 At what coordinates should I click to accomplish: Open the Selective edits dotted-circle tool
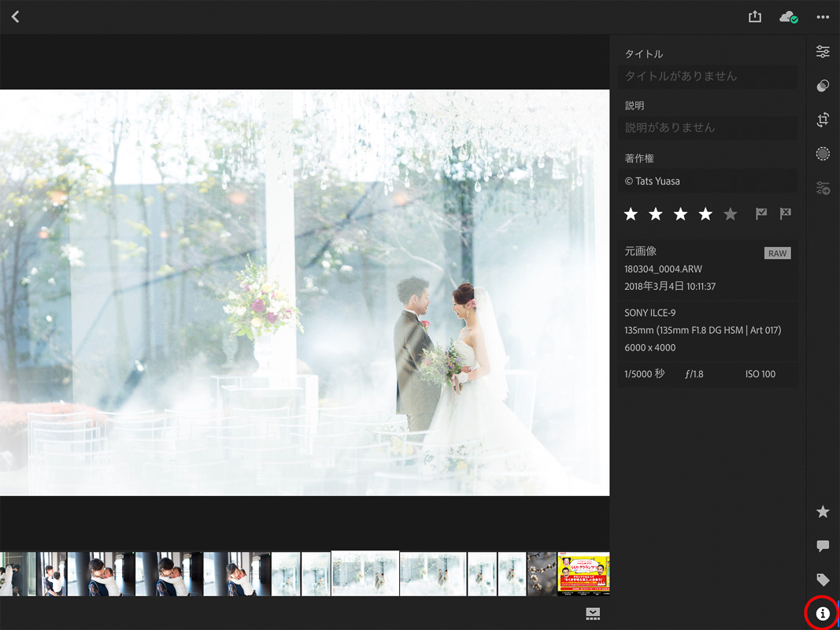(823, 154)
